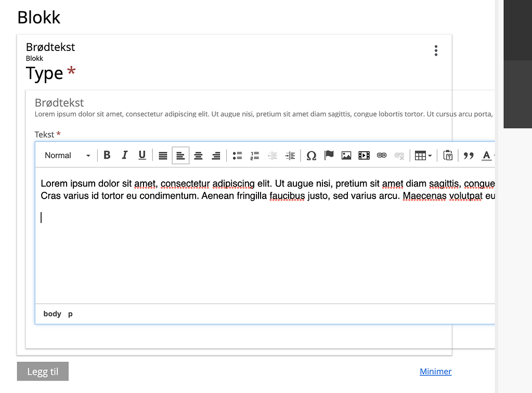The width and height of the screenshot is (532, 393).
Task: Toggle the numbered list
Action: point(254,155)
